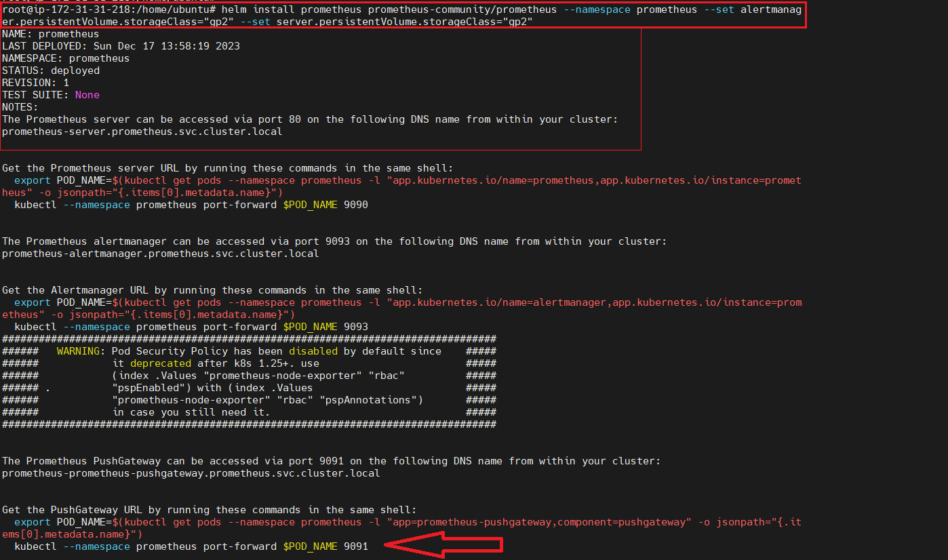Screen dimensions: 948x560
Task: Select the line mentioning access via port 80
Action: click(x=310, y=119)
